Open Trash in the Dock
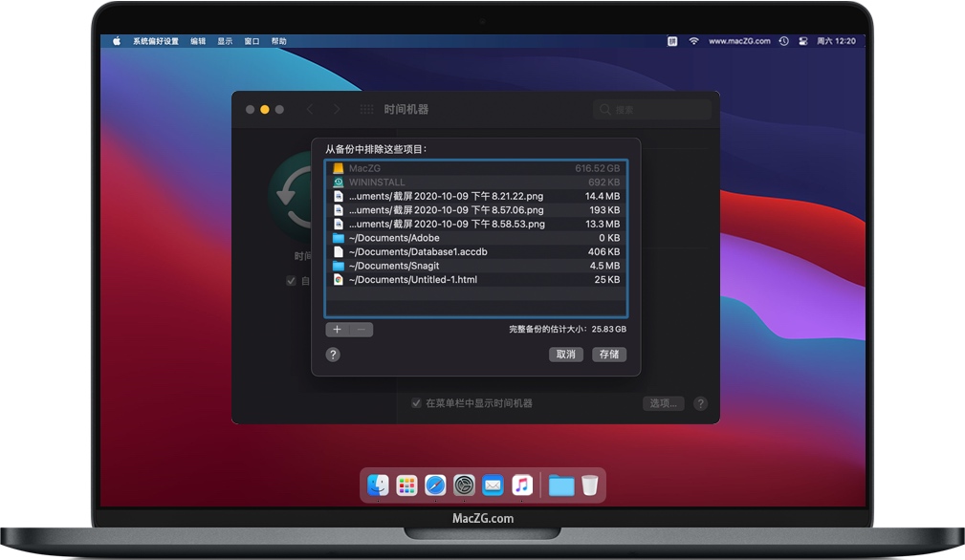The image size is (965, 560). pos(590,485)
